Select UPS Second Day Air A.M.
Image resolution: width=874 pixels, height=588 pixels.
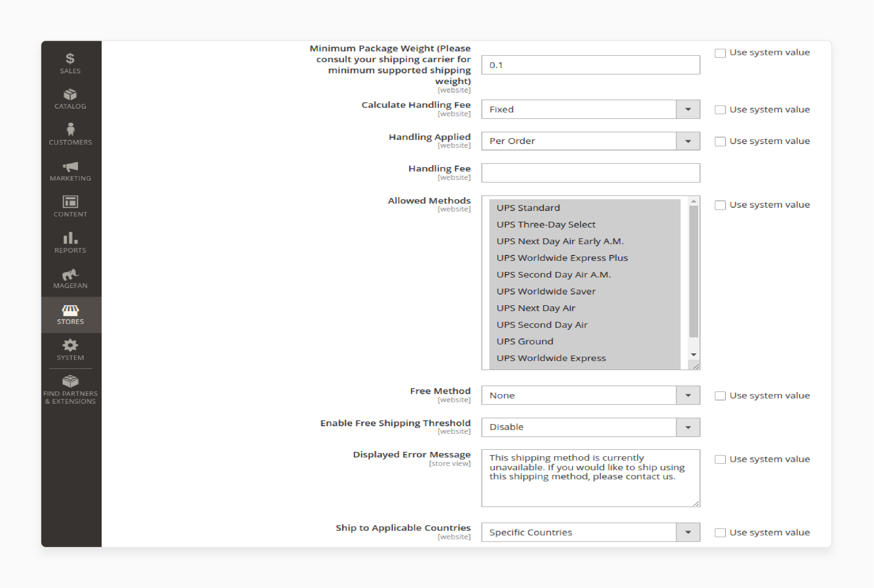(x=585, y=275)
